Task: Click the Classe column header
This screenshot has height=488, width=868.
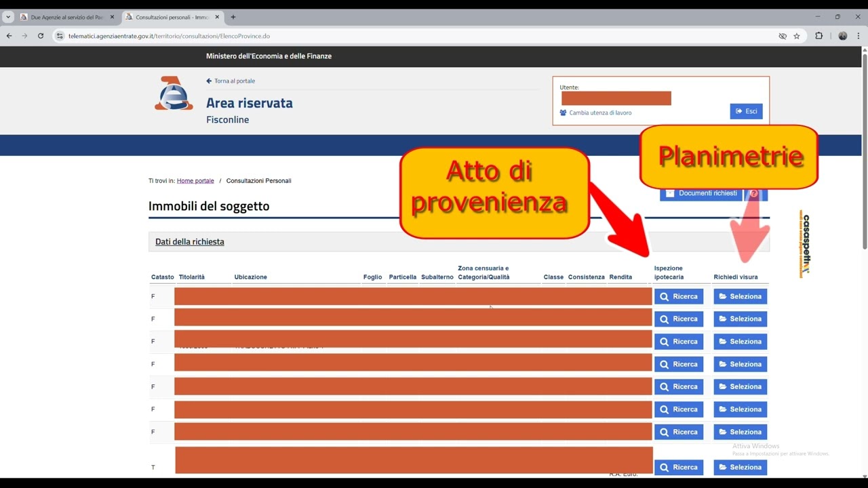Action: coord(553,277)
